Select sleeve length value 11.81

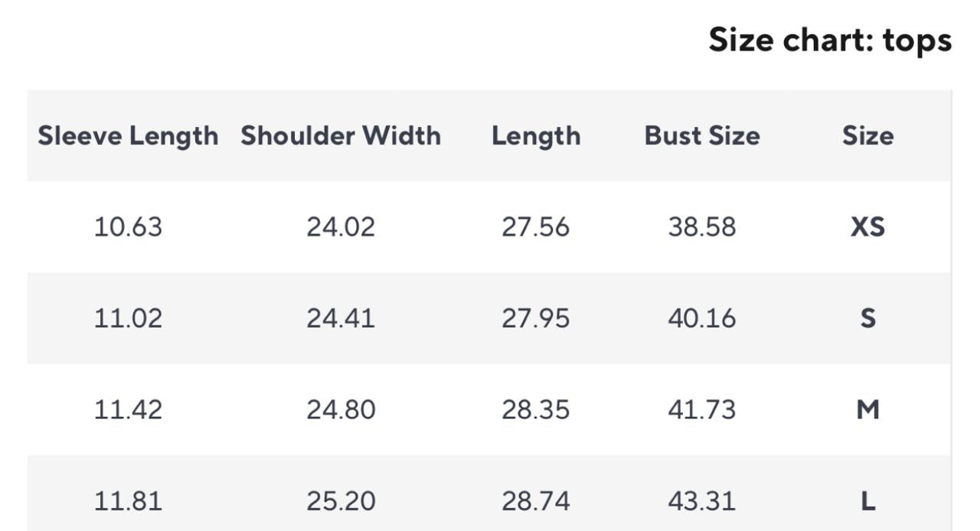click(128, 500)
